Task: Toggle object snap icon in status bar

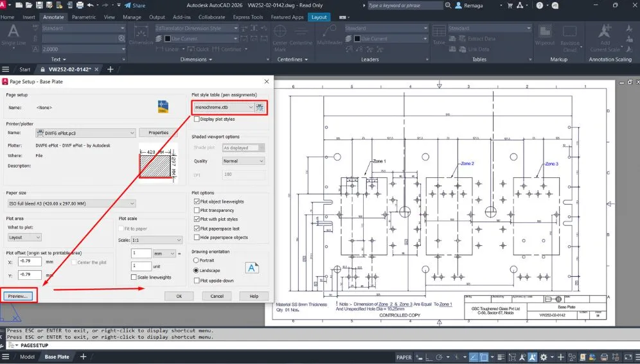Action: (x=484, y=357)
